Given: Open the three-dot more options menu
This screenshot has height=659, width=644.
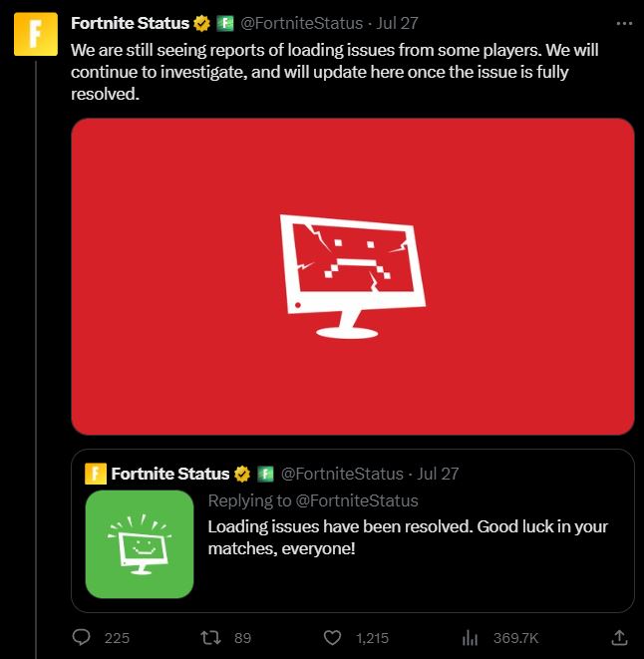Looking at the screenshot, I should click(624, 24).
